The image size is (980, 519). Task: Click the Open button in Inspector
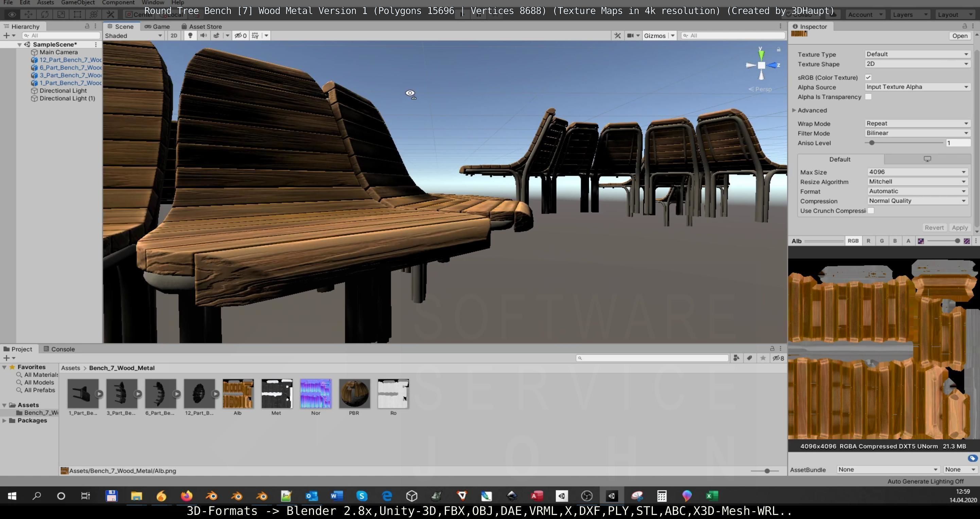click(960, 36)
